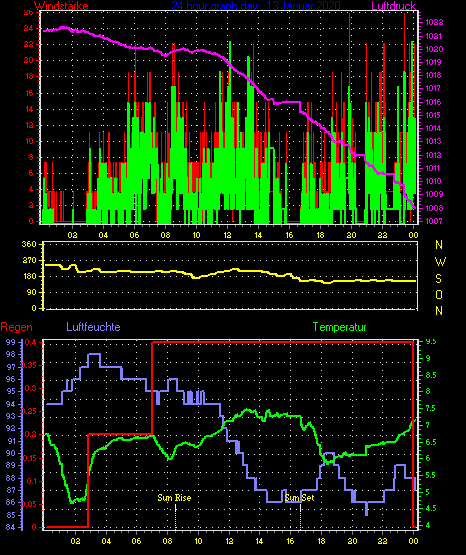Click the magenta 'Luftdruck' axis title
Image resolution: width=466 pixels, height=555 pixels.
(x=393, y=5)
